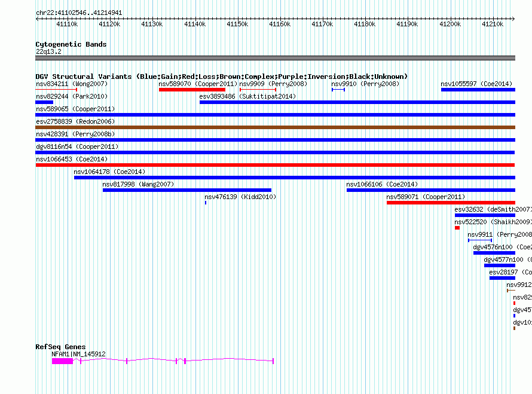The height and width of the screenshot is (394, 532).
Task: Click the nsv428391 (Perry2008b) label
Action: [x=75, y=134]
